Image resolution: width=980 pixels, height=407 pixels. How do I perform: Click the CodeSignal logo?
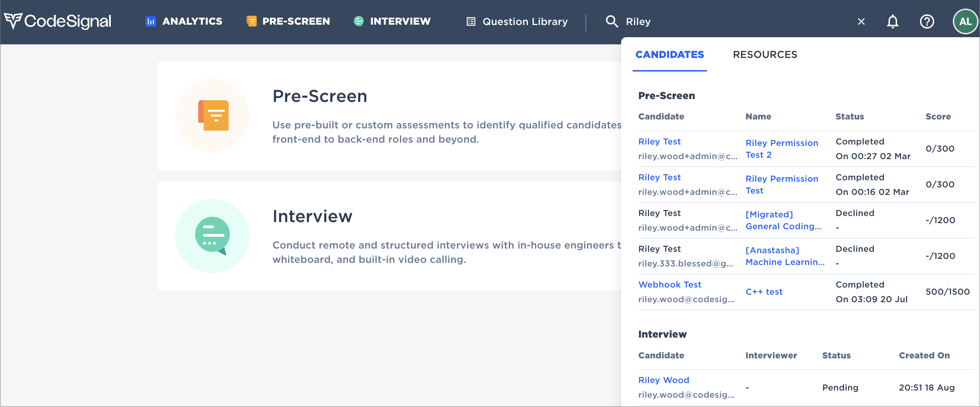[x=58, y=21]
